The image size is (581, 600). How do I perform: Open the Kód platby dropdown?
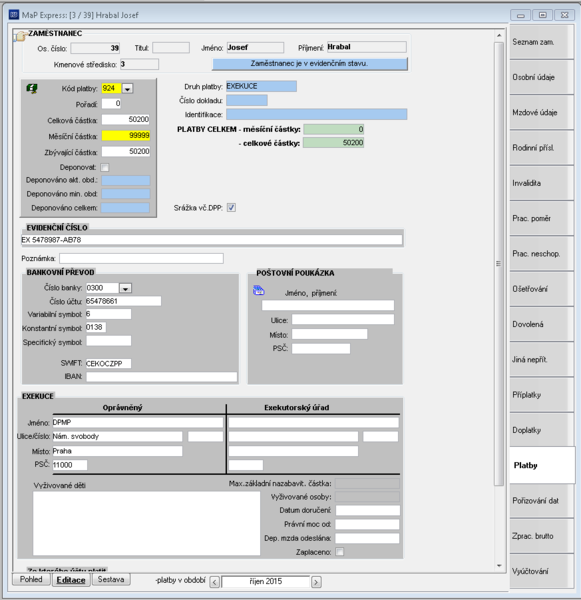127,89
